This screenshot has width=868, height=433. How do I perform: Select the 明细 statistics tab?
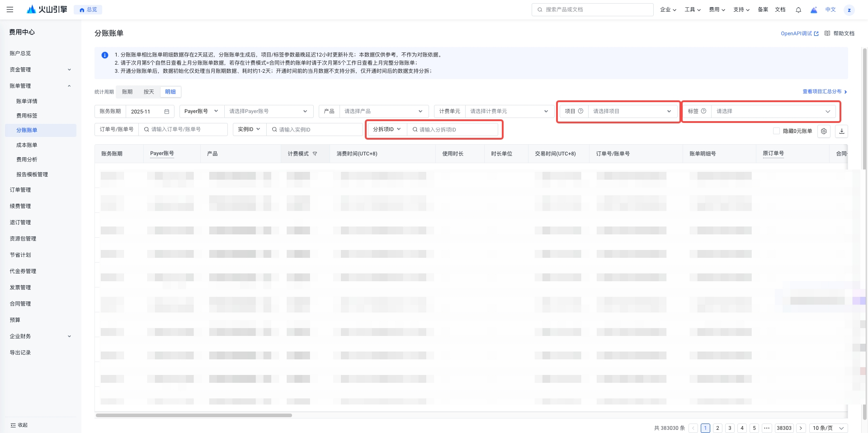point(170,92)
